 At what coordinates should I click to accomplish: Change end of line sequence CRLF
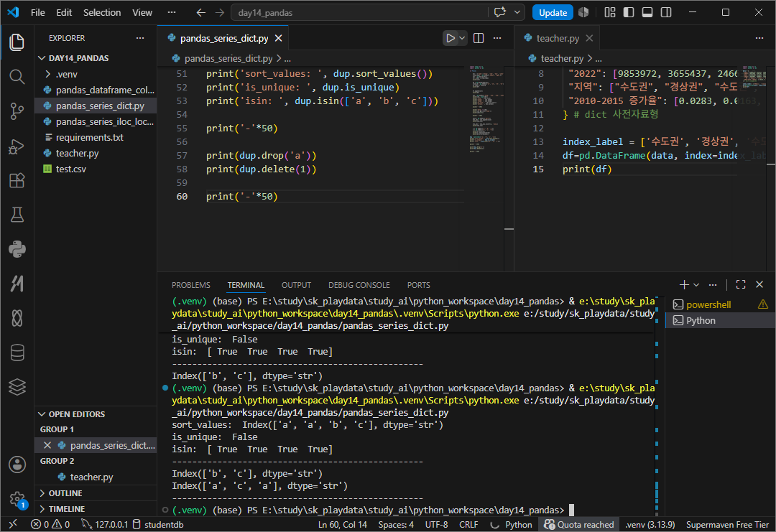pos(468,525)
